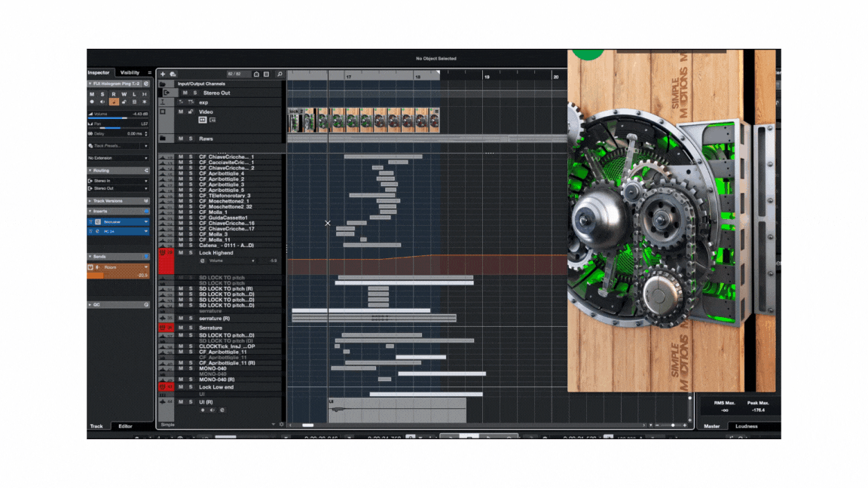Open Room send dropdown arrow

[146, 267]
